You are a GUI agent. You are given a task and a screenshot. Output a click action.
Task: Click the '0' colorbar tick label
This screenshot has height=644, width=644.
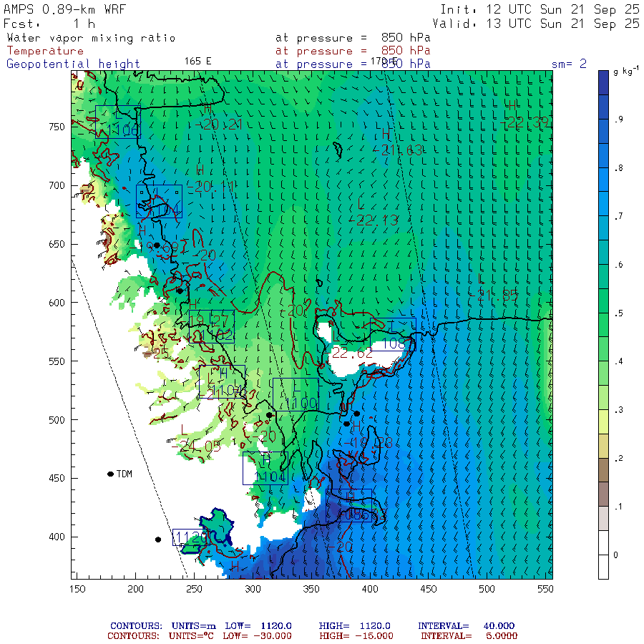[615, 555]
